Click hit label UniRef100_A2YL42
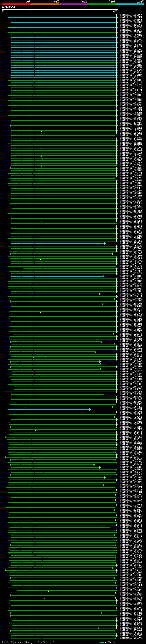 131,417
